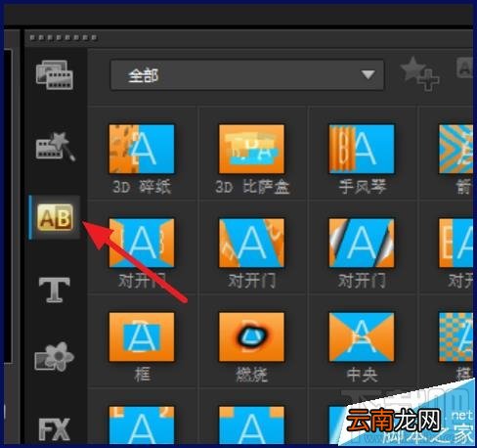
Task: Select the 3D 比萨盒 transition thumbnail
Action: click(251, 149)
